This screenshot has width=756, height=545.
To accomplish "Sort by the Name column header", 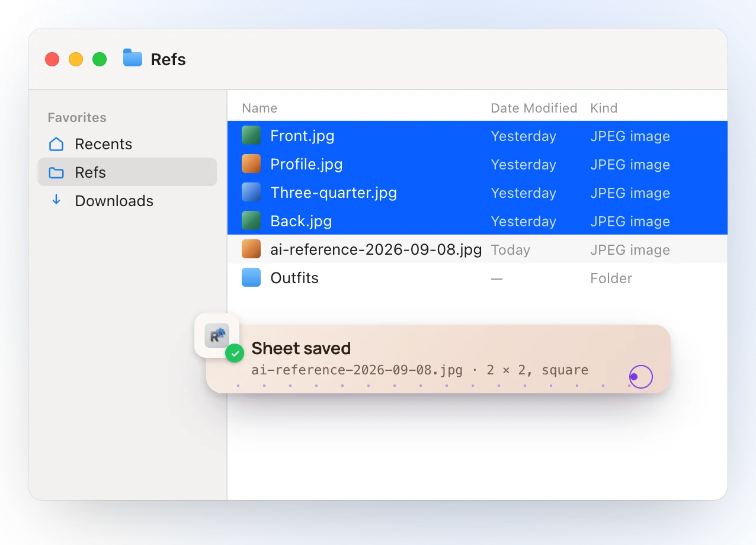I will pos(260,108).
